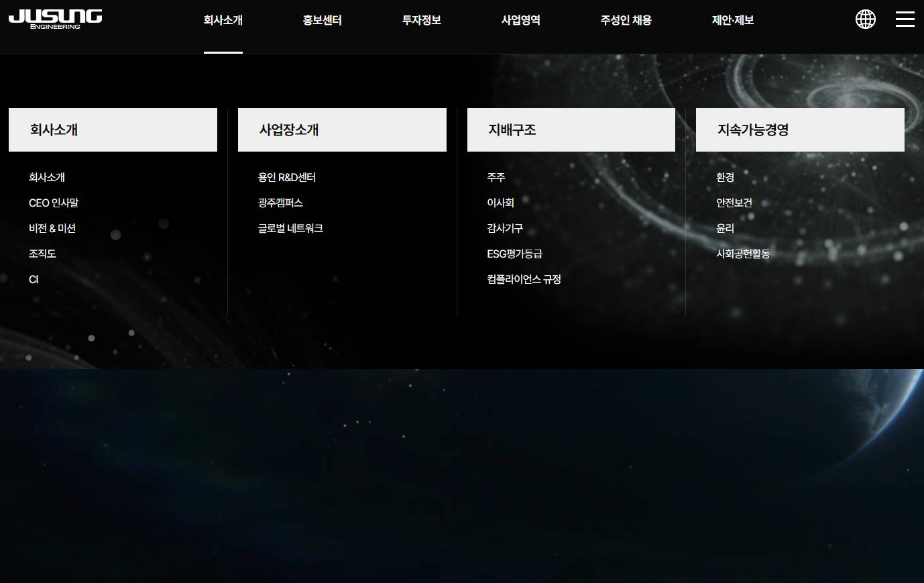The width and height of the screenshot is (924, 583).
Task: Select the 투자정보 top menu item
Action: coord(422,20)
